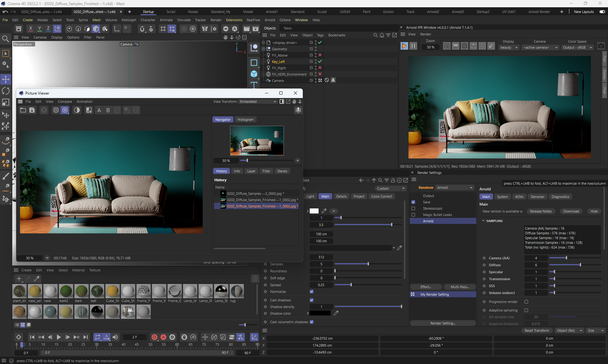Click the Record Active Objects button
The height and width of the screenshot is (364, 608).
155,337
